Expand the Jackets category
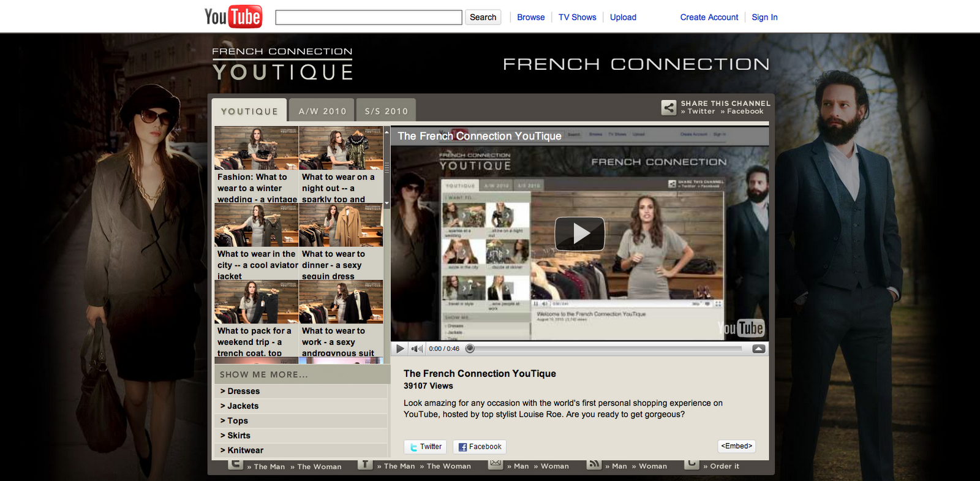 [x=301, y=406]
